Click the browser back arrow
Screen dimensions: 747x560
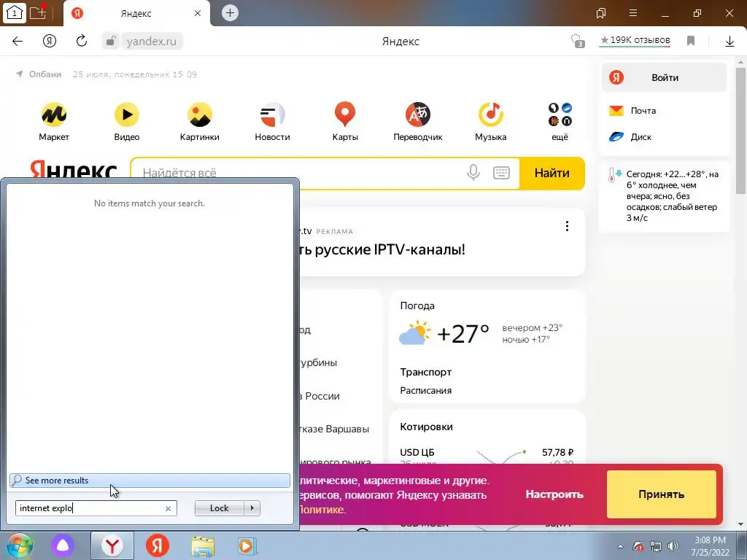coord(18,41)
